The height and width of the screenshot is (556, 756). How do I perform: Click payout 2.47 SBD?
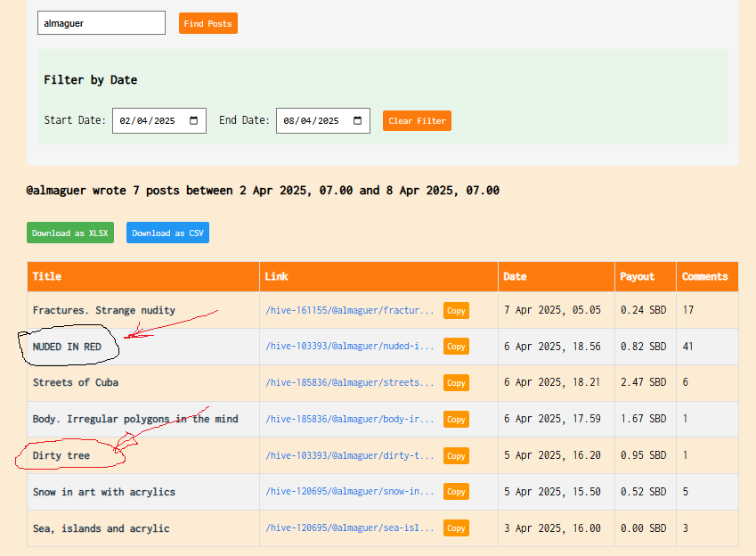(644, 382)
